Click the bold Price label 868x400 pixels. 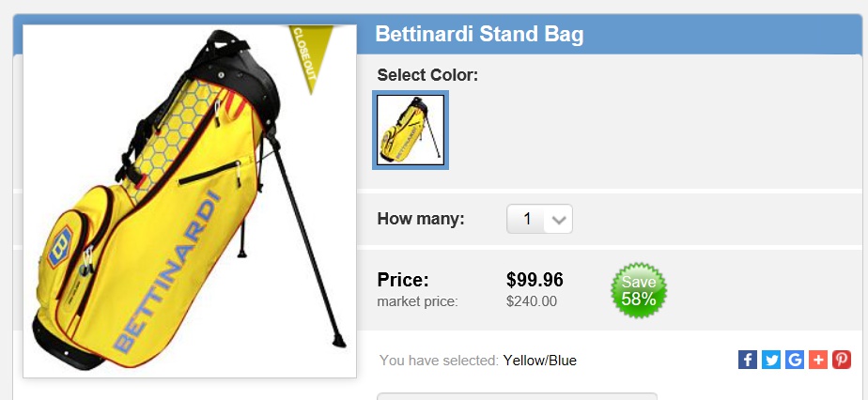(x=403, y=280)
